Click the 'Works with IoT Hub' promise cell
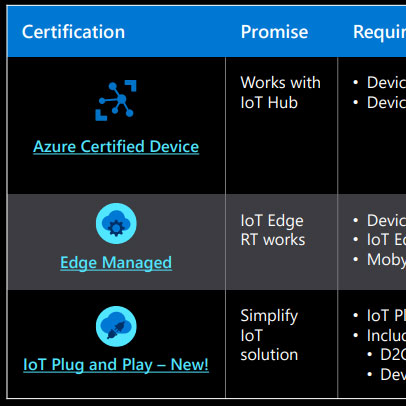 click(280, 93)
